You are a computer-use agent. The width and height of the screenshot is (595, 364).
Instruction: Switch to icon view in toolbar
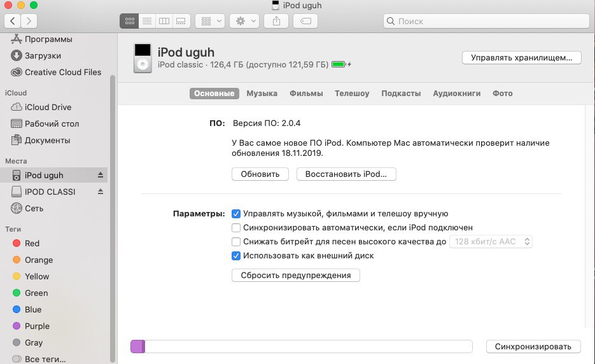pos(129,21)
